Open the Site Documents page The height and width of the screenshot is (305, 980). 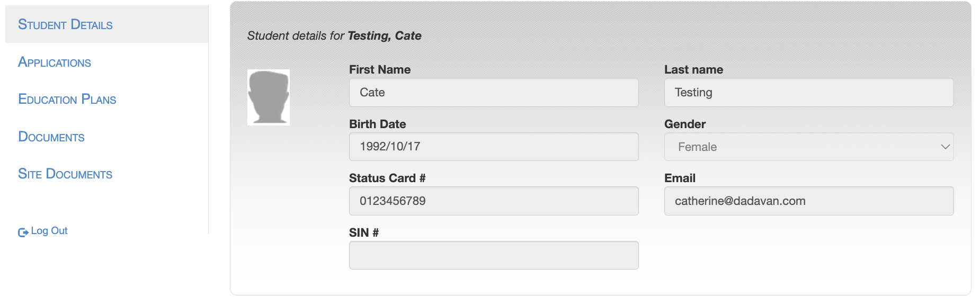click(x=65, y=174)
